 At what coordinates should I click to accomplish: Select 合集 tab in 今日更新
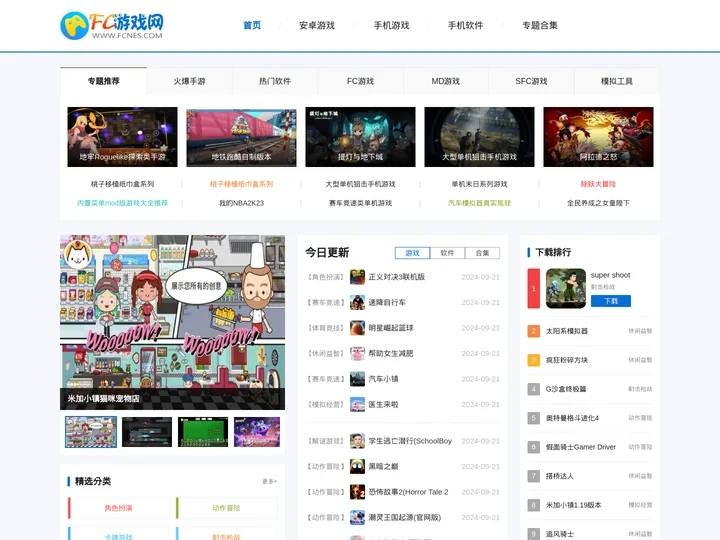[482, 253]
